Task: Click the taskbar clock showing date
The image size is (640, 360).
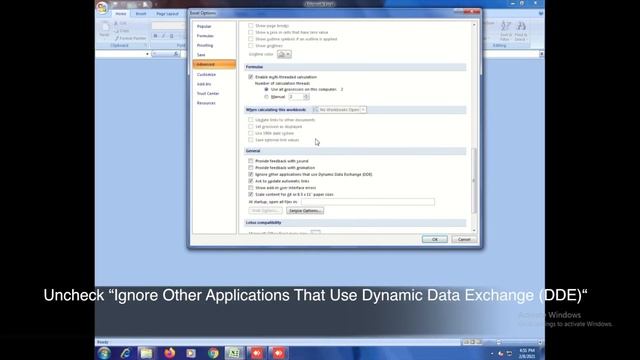Action: pos(527,353)
